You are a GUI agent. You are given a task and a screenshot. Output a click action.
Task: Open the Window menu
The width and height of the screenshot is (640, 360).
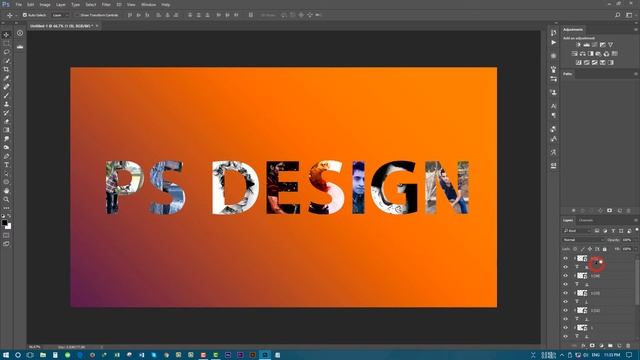click(148, 4)
